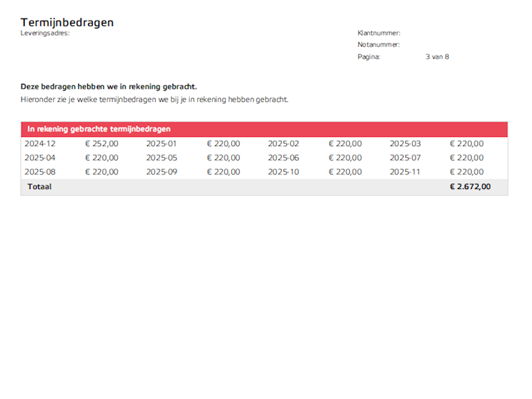Click the page number '3 van 8'
Screen dimensions: 532x399
(437, 57)
